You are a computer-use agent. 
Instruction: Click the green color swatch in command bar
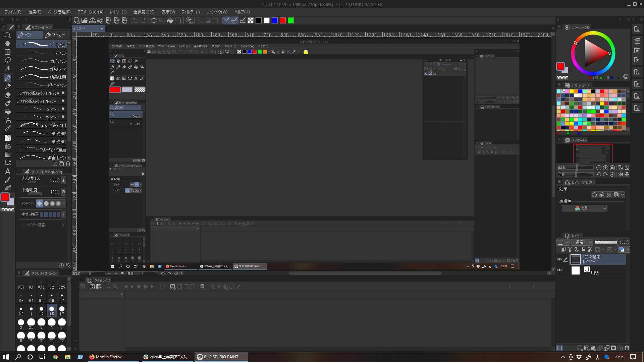pyautogui.click(x=291, y=21)
